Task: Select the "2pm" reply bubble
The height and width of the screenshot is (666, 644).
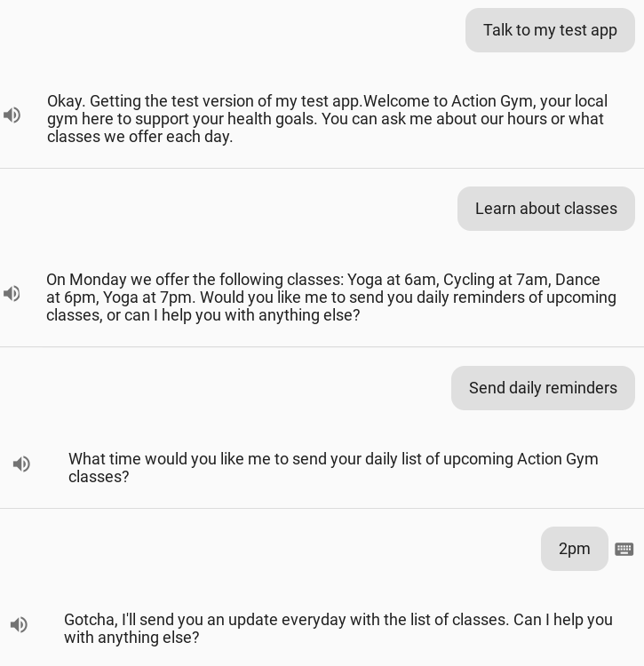Action: 574,549
